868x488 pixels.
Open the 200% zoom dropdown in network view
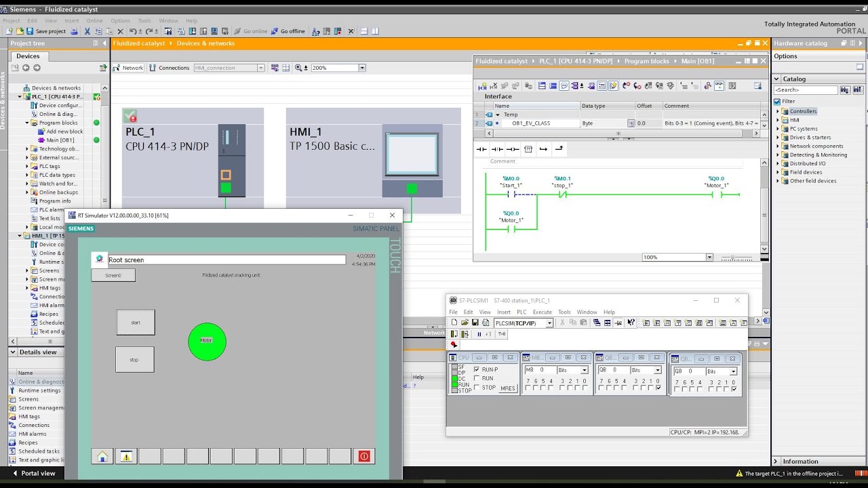[x=362, y=68]
